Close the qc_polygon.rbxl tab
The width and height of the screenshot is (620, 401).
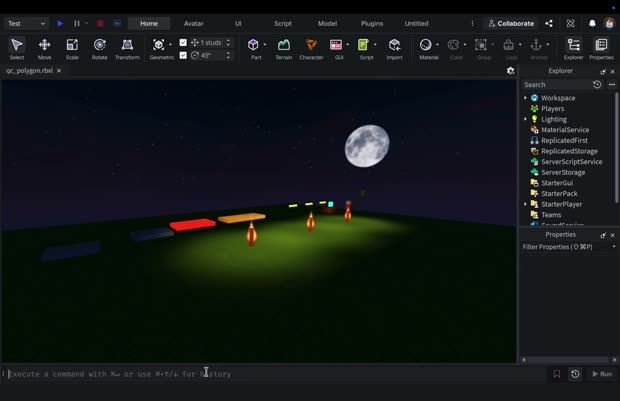pyautogui.click(x=59, y=70)
